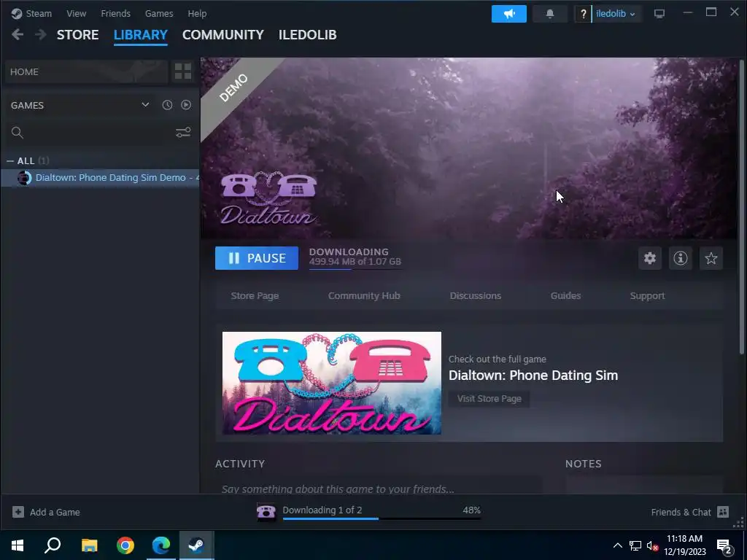747x560 pixels.
Task: Switch library to grid view icon
Action: (x=183, y=71)
